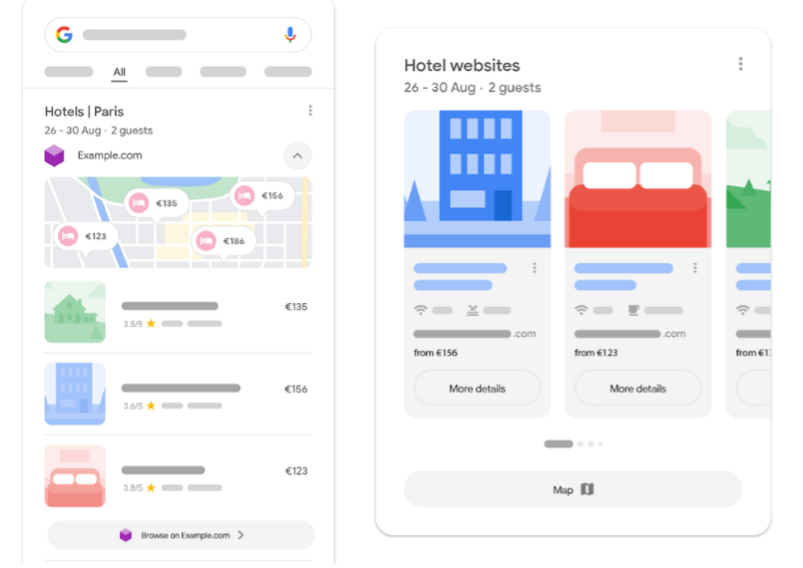Image resolution: width=803 pixels, height=568 pixels.
Task: Click the Map button
Action: pyautogui.click(x=573, y=490)
